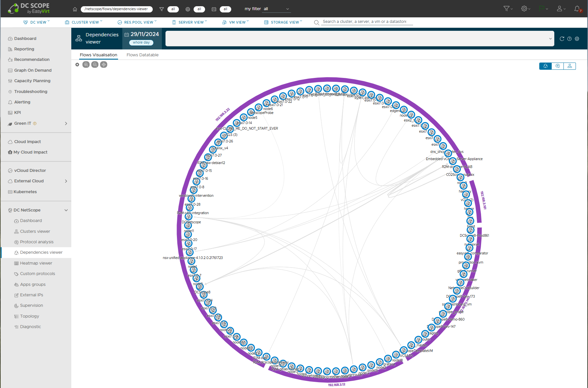Click the refresh icon in Dependencies viewer header

562,39
